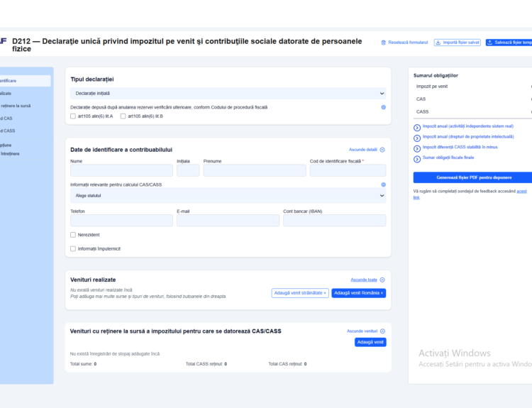
Task: Focus the Cod de identificare fiscală field
Action: (x=348, y=170)
